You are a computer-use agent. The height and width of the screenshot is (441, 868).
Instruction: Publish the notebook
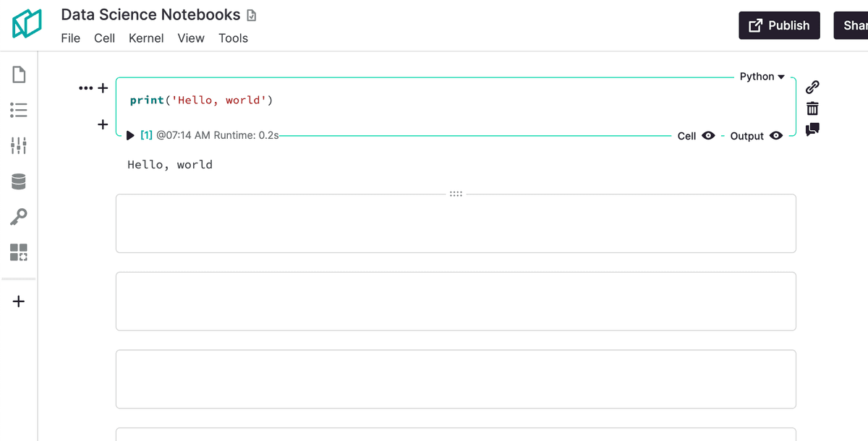(x=779, y=25)
